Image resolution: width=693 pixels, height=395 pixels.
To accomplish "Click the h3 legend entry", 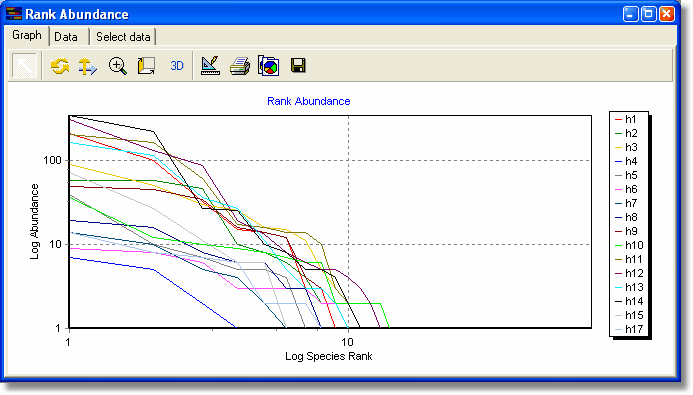I will pyautogui.click(x=626, y=147).
